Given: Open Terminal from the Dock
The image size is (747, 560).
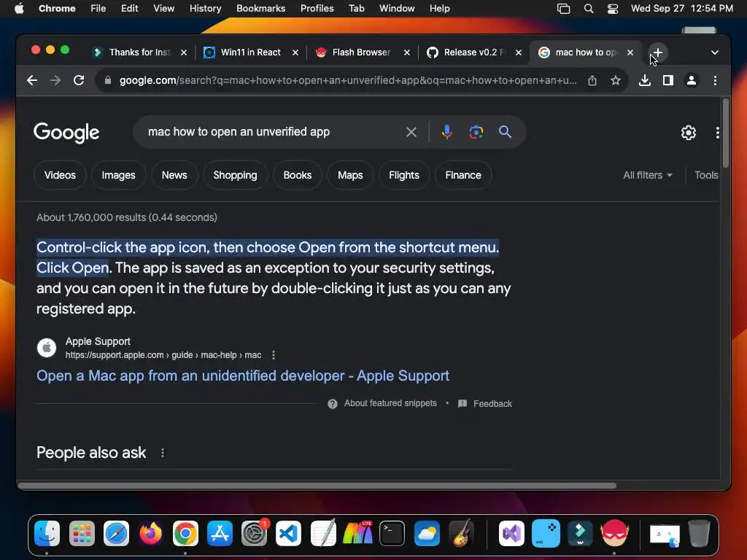Looking at the screenshot, I should click(x=392, y=533).
